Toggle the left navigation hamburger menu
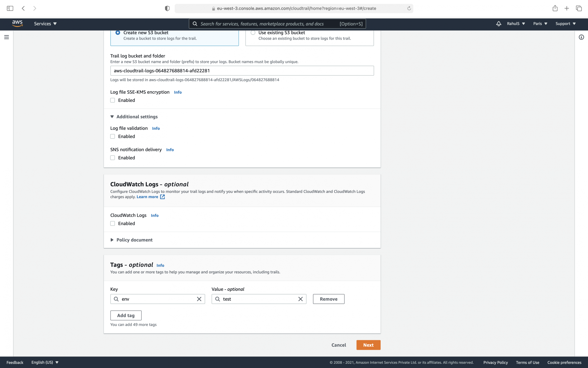The image size is (588, 368). click(x=7, y=37)
